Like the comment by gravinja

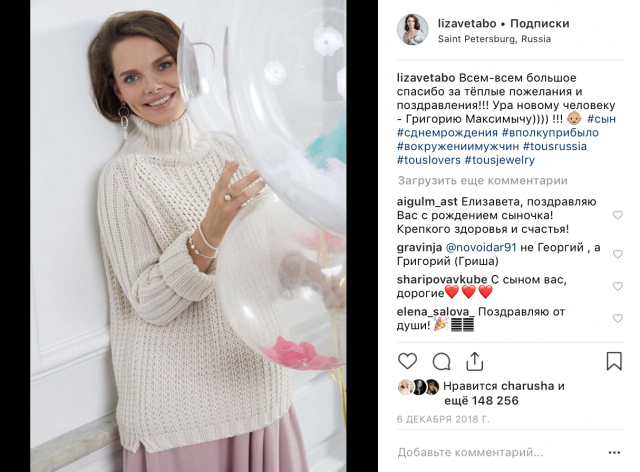(618, 254)
